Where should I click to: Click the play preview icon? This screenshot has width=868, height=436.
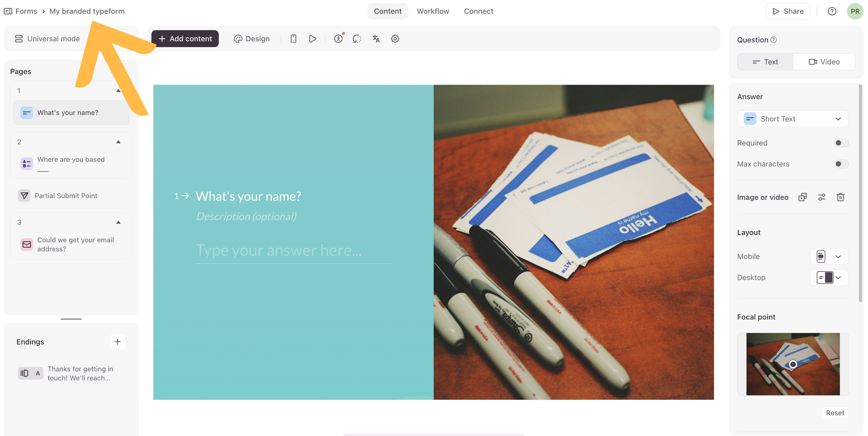(312, 39)
